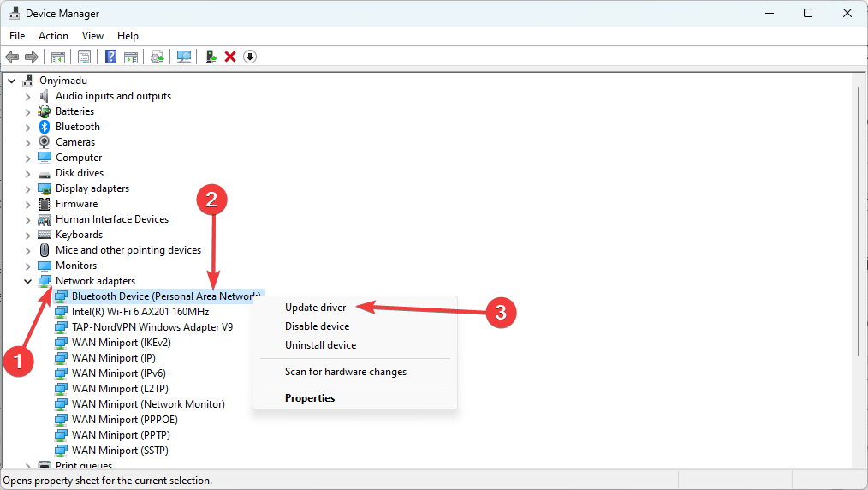Click the Cameras webcam icon
The image size is (868, 490).
coord(45,141)
